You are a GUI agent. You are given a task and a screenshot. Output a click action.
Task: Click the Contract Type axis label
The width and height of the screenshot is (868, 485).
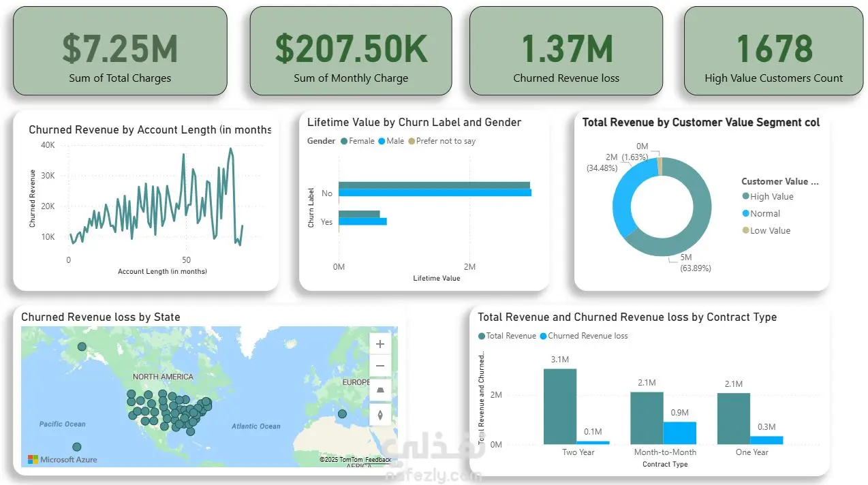(665, 465)
